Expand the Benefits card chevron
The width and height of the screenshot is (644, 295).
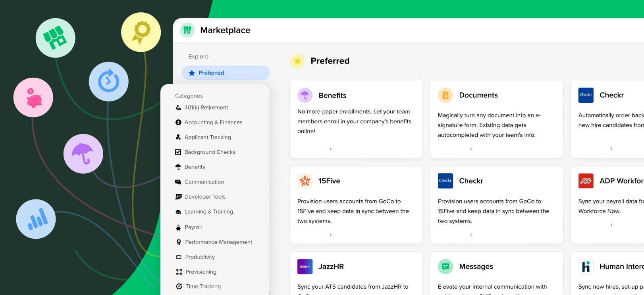point(330,149)
